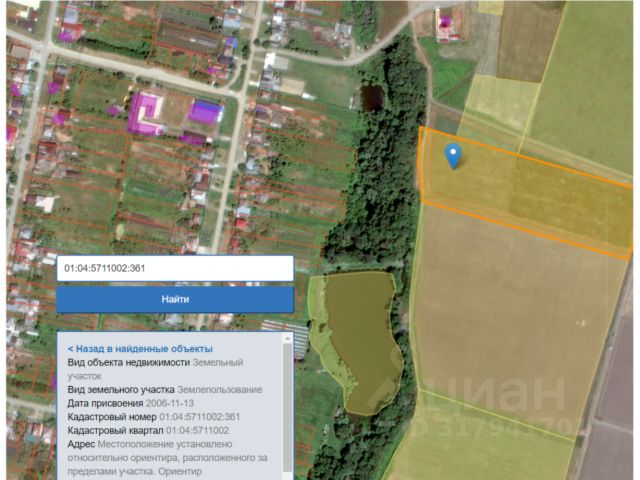Select the Вид объекта недвижимости label

tap(129, 362)
